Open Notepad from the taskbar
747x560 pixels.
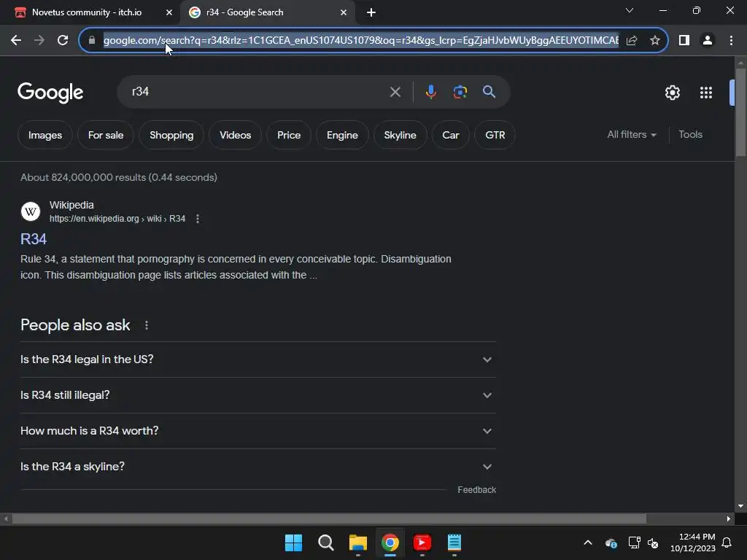coord(454,542)
